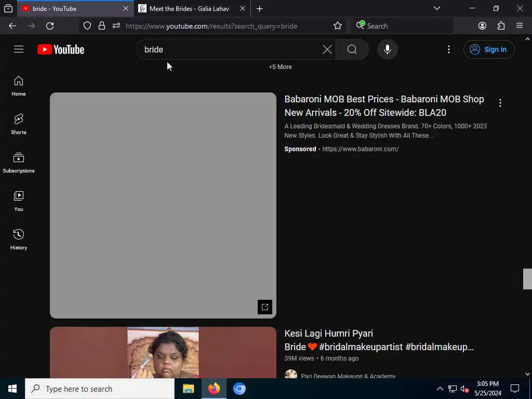The width and height of the screenshot is (532, 399).
Task: Click the browser Search box
Action: [403, 26]
